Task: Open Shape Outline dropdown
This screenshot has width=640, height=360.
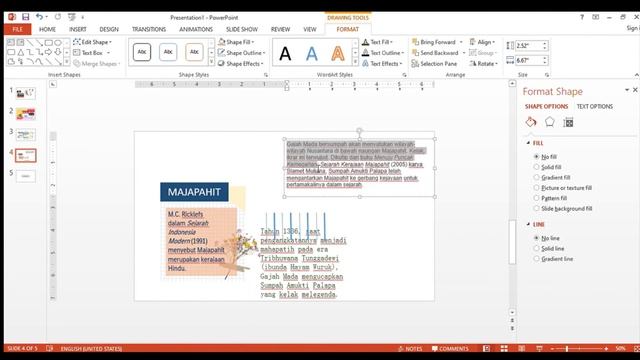Action: pyautogui.click(x=241, y=53)
